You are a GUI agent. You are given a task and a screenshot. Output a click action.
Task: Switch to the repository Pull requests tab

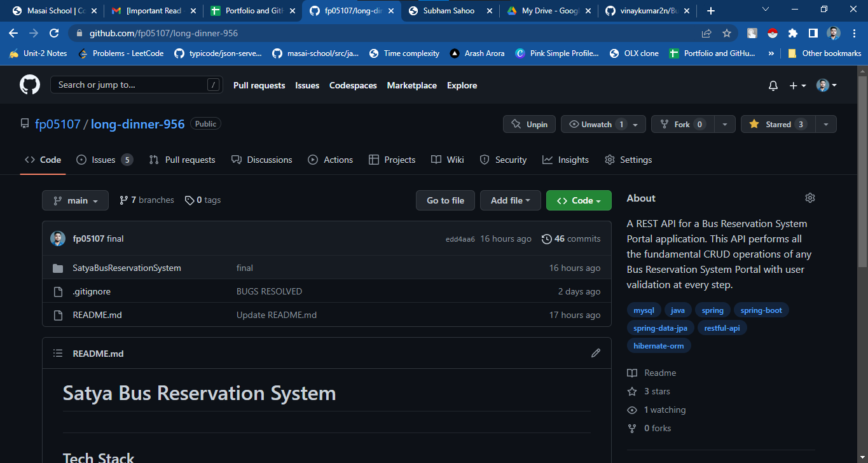(x=182, y=160)
